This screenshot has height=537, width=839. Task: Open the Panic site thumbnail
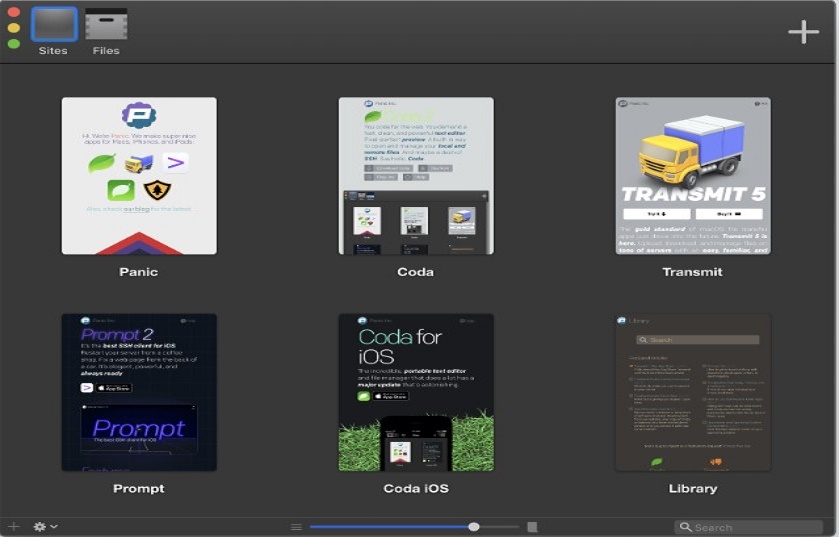[x=139, y=175]
